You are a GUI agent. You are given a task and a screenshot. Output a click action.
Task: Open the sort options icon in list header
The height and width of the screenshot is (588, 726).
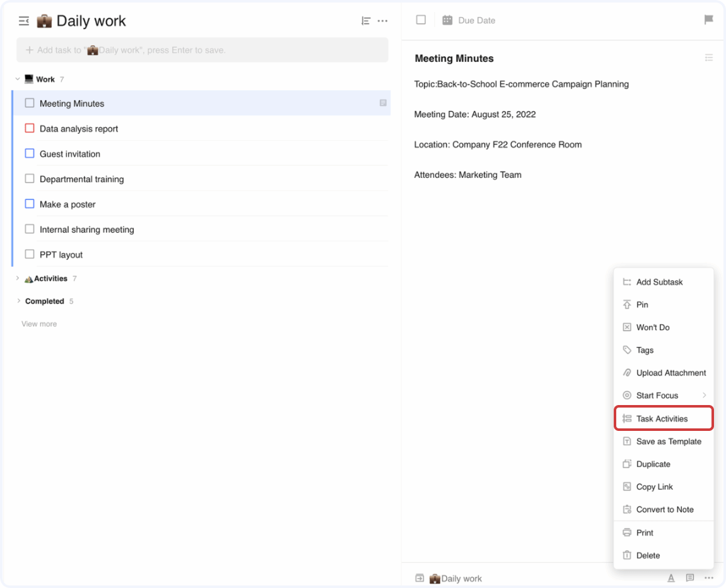point(366,21)
